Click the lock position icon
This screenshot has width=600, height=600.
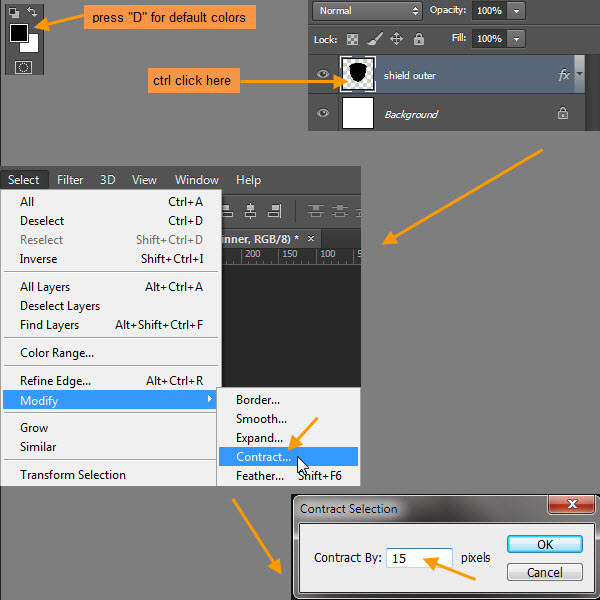396,39
